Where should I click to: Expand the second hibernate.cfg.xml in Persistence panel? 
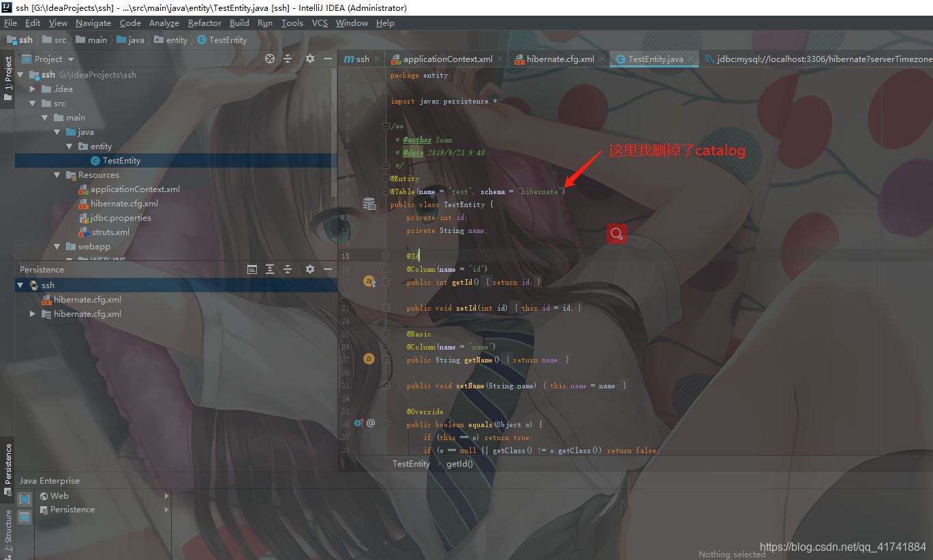[x=33, y=314]
